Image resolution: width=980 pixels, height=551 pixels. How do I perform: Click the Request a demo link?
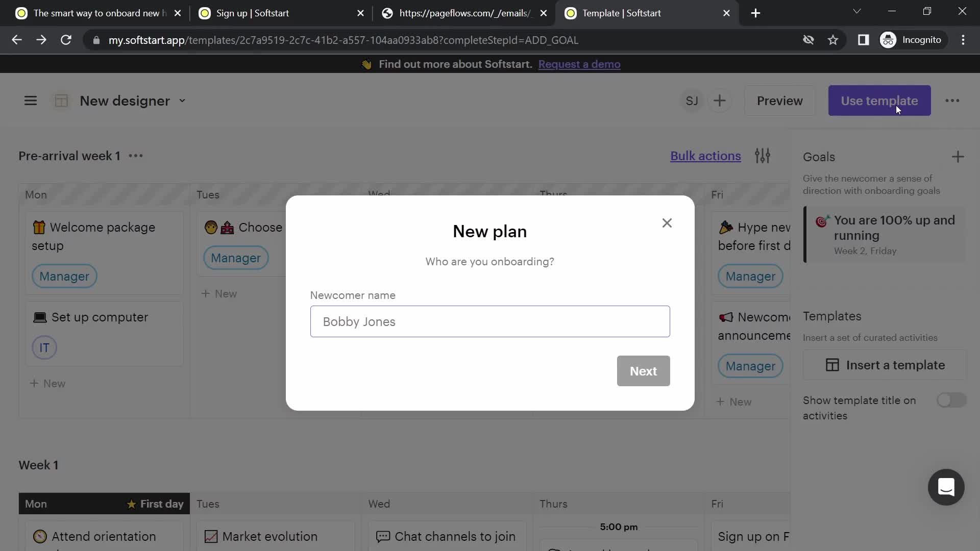[x=579, y=64]
